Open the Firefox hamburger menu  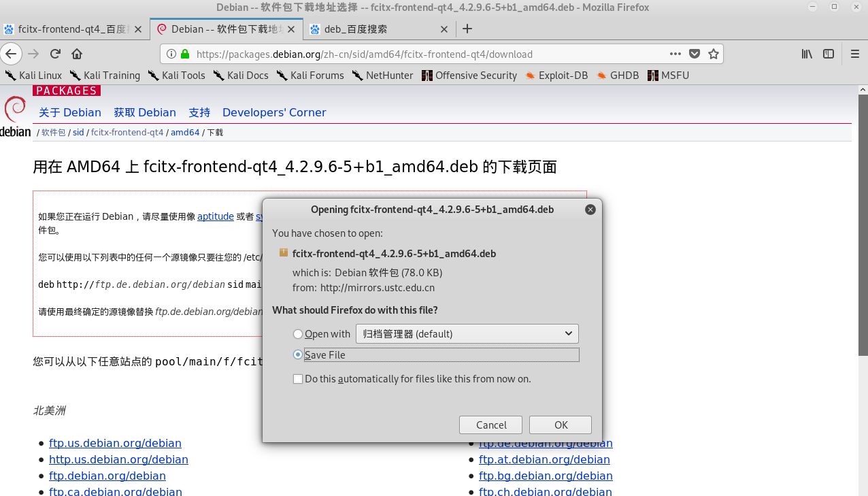[856, 54]
